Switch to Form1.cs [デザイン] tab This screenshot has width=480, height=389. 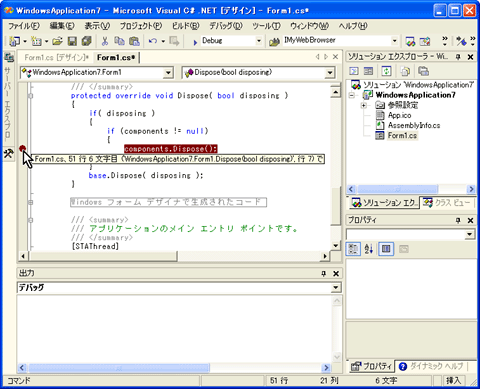coord(57,58)
